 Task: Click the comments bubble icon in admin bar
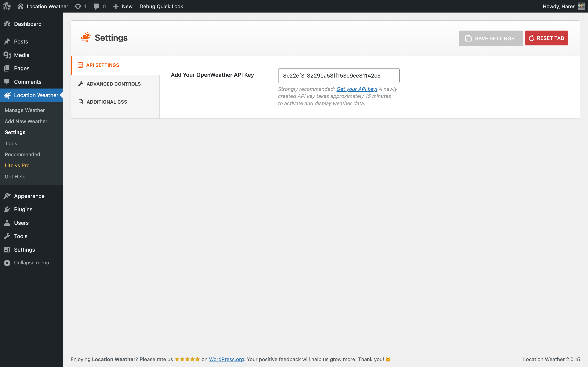[96, 6]
